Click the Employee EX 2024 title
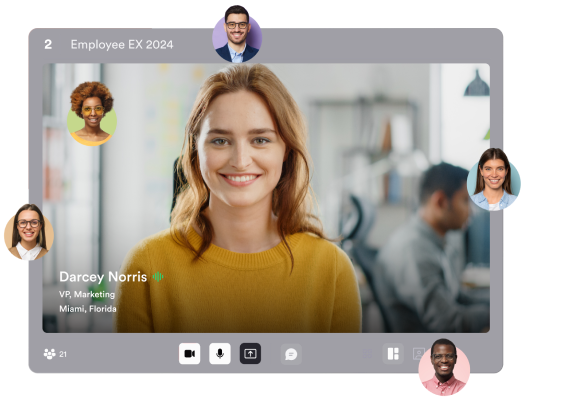This screenshot has height=400, width=586. coord(122,44)
